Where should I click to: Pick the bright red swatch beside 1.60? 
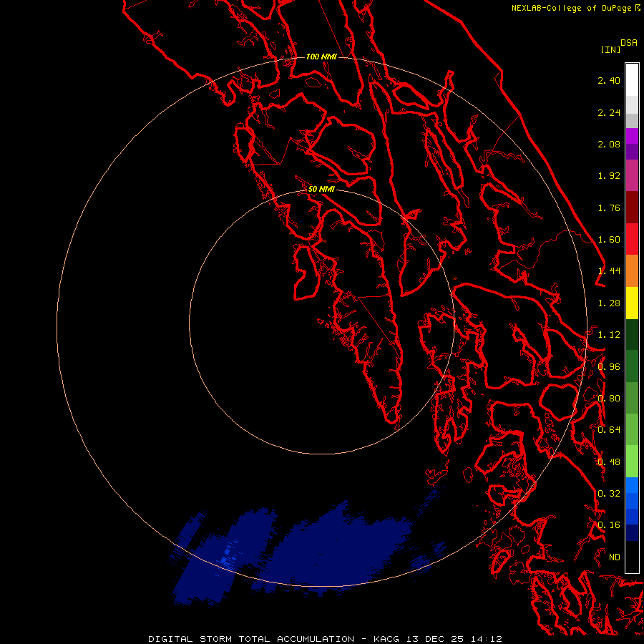pyautogui.click(x=632, y=239)
